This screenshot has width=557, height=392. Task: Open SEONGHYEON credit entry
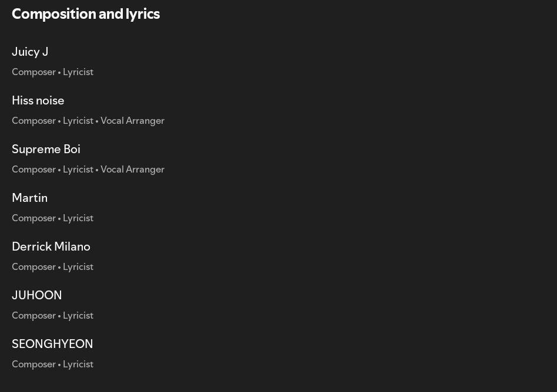[52, 344]
